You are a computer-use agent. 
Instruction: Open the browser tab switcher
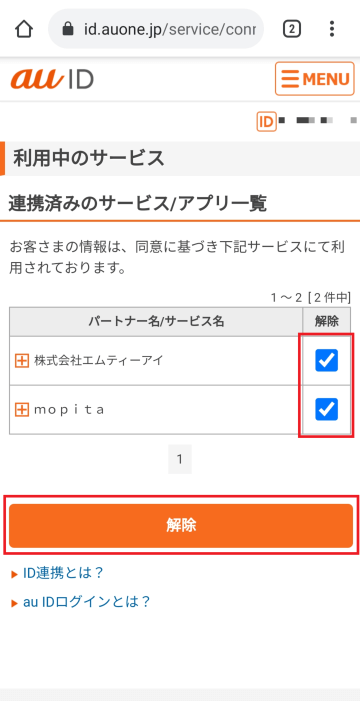(292, 30)
